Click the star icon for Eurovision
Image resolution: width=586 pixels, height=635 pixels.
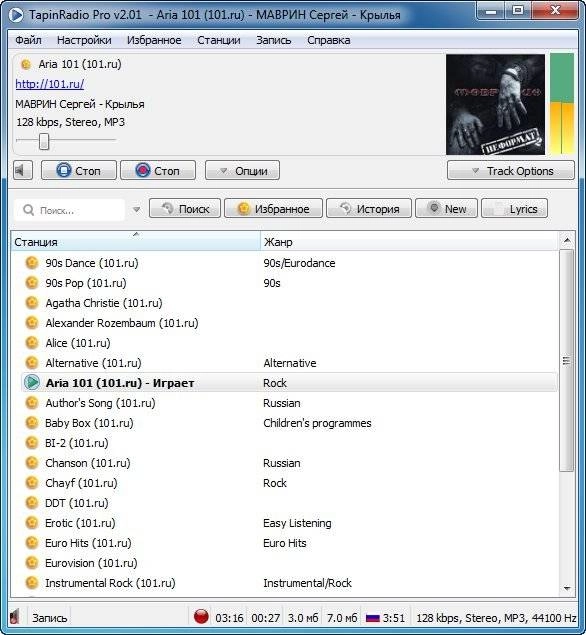point(32,563)
